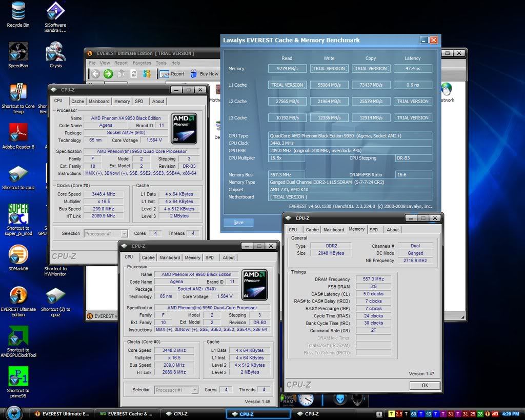525x420 pixels.
Task: Click Save in the EVEREST benchmark window
Action: [x=238, y=223]
